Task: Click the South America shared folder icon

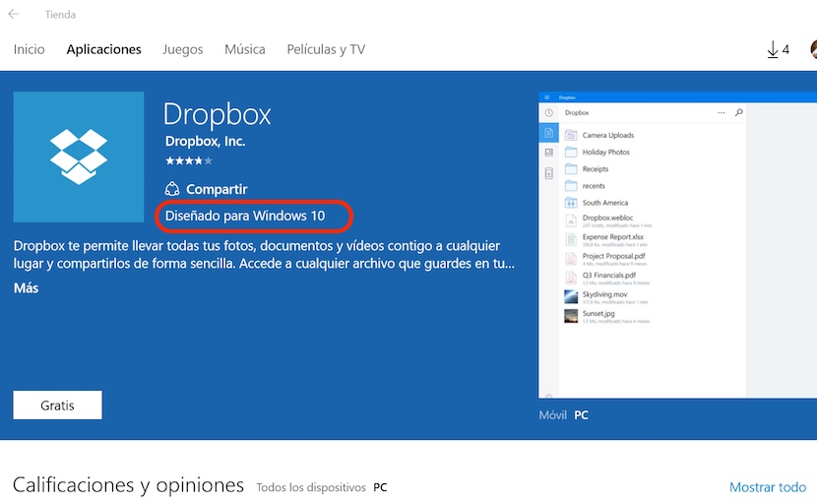Action: tap(571, 202)
